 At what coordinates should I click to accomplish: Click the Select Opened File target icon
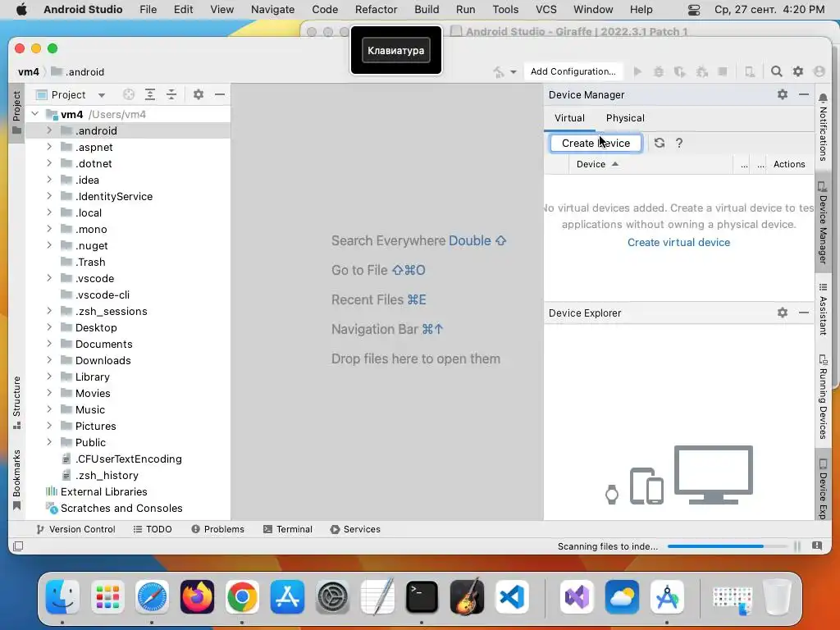tap(129, 95)
